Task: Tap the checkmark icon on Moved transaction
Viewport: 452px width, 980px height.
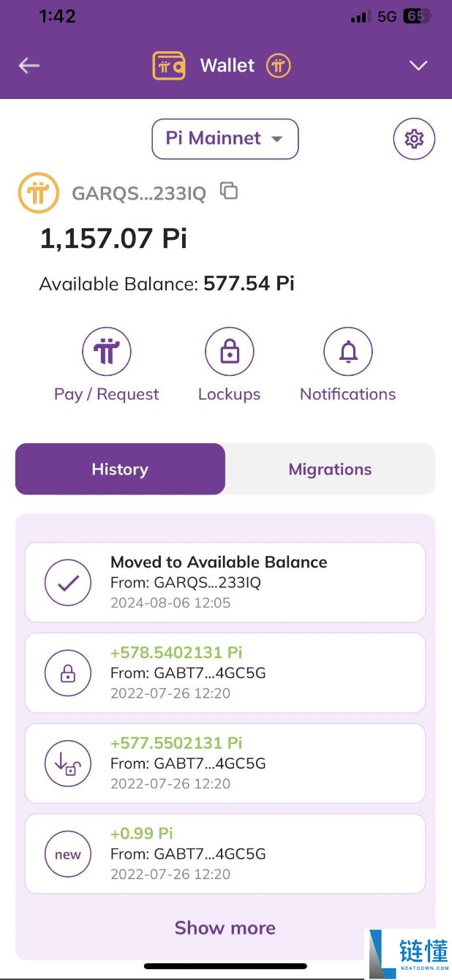Action: click(x=68, y=583)
